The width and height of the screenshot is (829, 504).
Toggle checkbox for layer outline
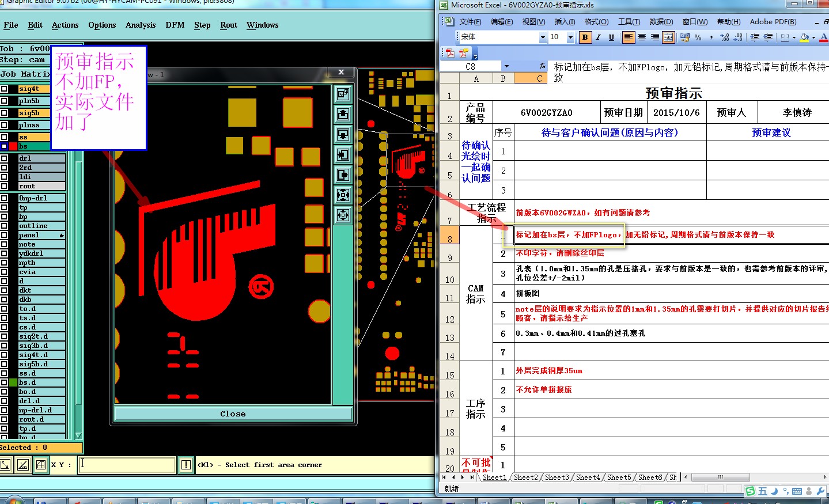click(4, 226)
